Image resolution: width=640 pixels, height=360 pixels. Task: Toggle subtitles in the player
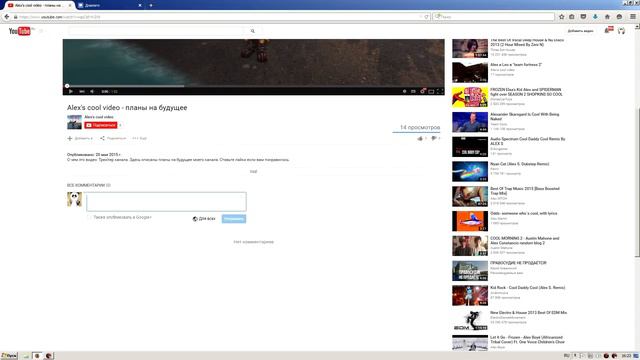(413, 91)
